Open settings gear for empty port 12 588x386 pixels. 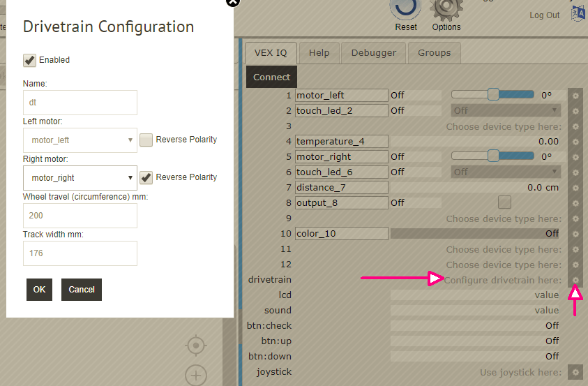(x=575, y=265)
